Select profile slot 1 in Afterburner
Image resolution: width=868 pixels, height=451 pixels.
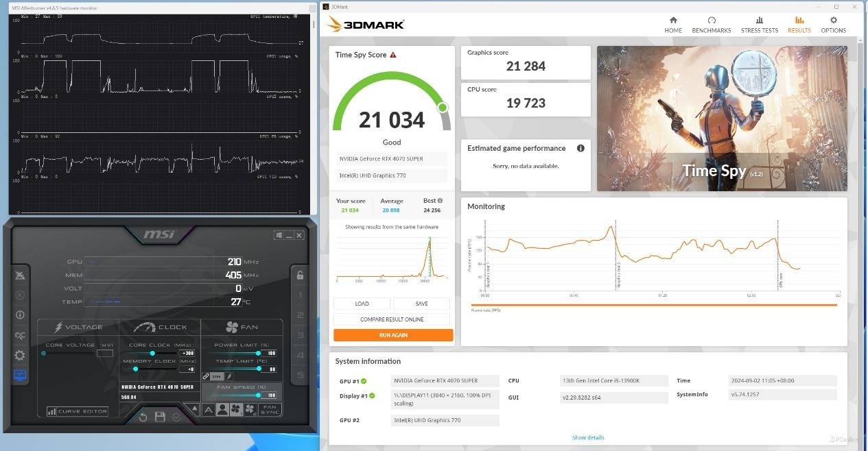point(300,295)
